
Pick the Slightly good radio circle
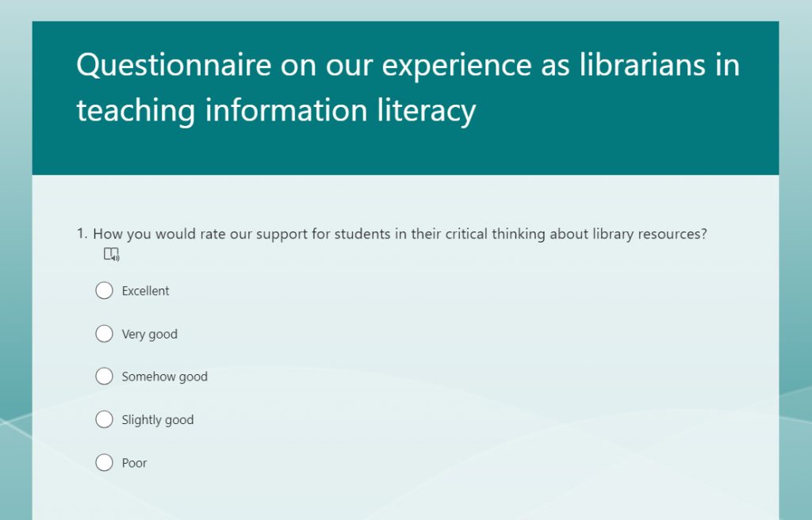[104, 419]
